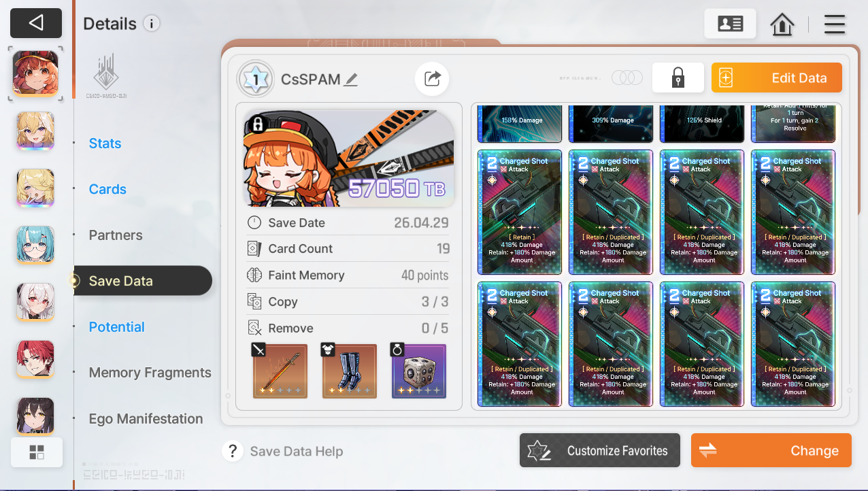Click the orange Change button
Screen dimensions: 868x491
tap(771, 450)
